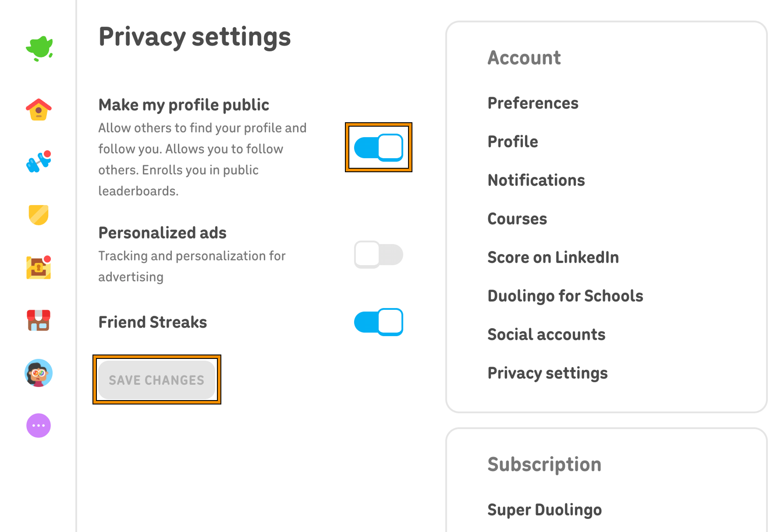Open the Quests treasure chest icon
This screenshot has width=781, height=532.
(39, 267)
